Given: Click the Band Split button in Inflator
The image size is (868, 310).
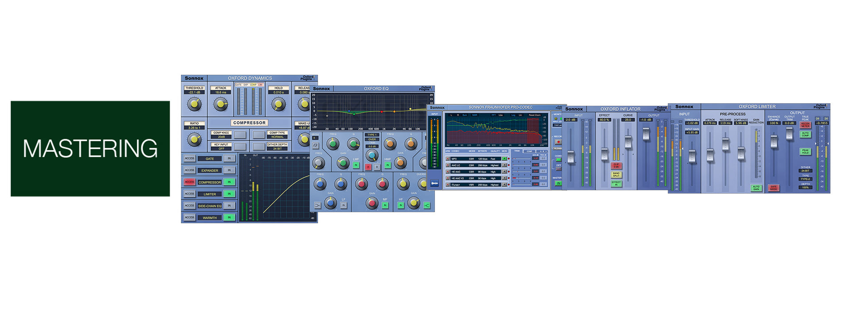Looking at the screenshot, I should pos(616,174).
